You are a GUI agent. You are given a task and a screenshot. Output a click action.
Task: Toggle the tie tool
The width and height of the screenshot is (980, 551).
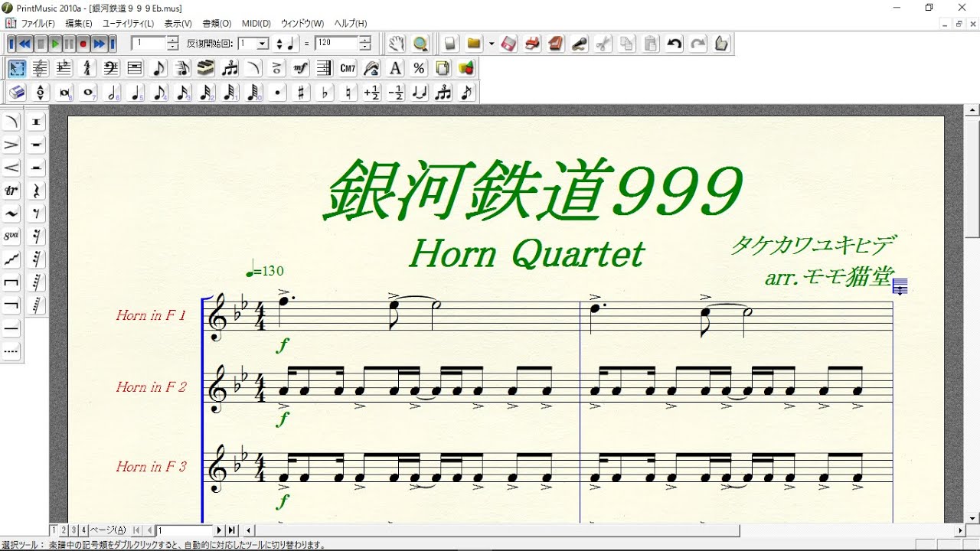click(420, 93)
